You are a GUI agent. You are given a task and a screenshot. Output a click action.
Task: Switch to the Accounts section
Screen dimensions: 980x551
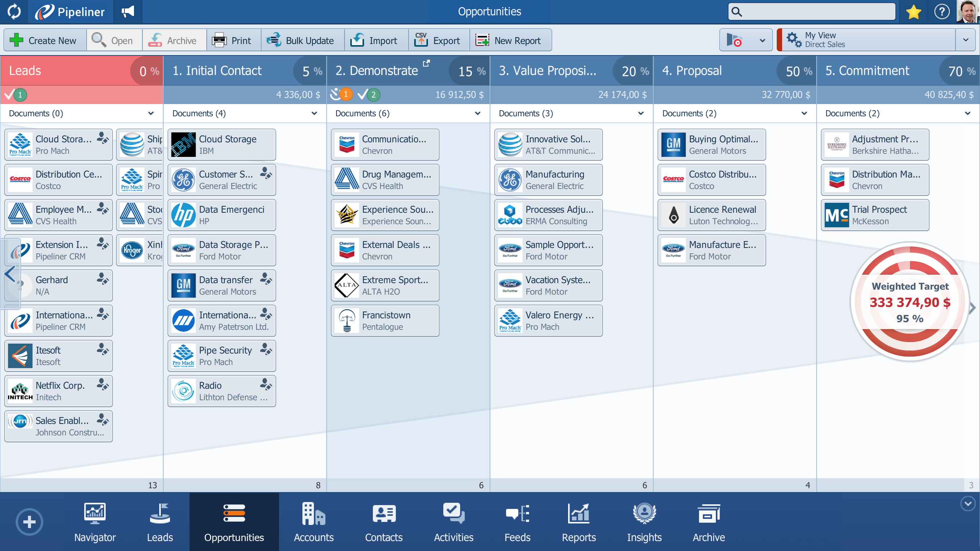tap(313, 522)
